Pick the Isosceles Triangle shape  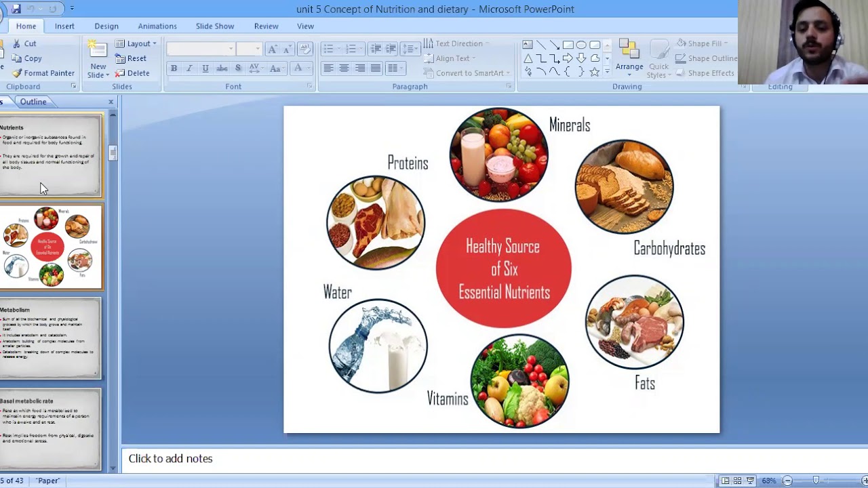(528, 58)
